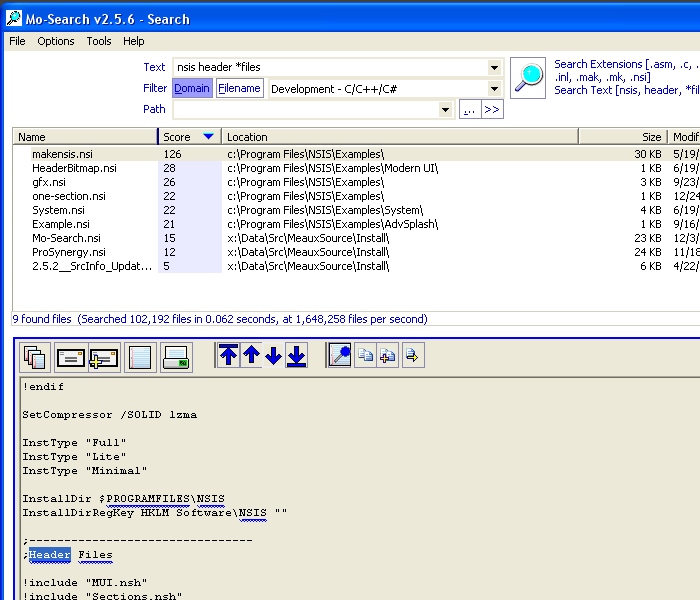
Task: Click the lined notepad page icon
Action: (x=140, y=357)
